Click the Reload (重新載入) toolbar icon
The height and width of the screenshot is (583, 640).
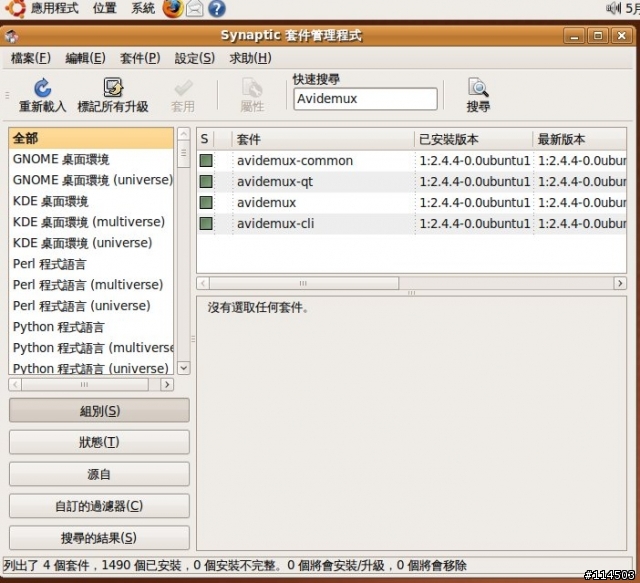42,88
